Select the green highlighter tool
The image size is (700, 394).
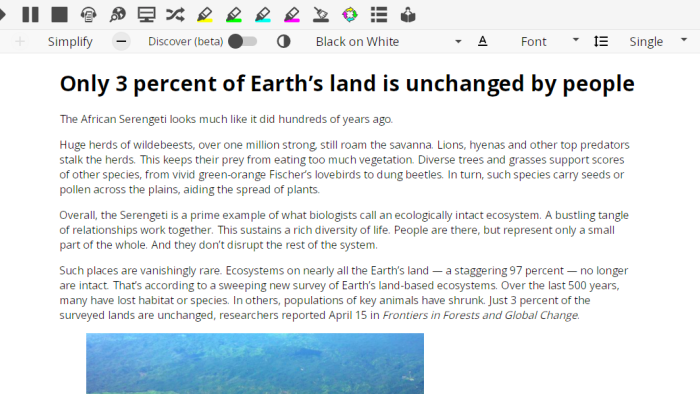233,15
